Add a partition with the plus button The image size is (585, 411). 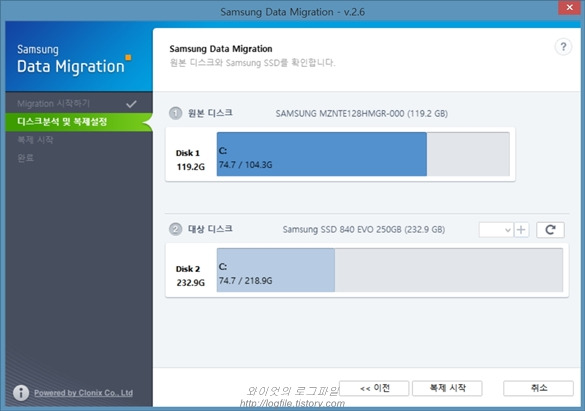point(521,230)
